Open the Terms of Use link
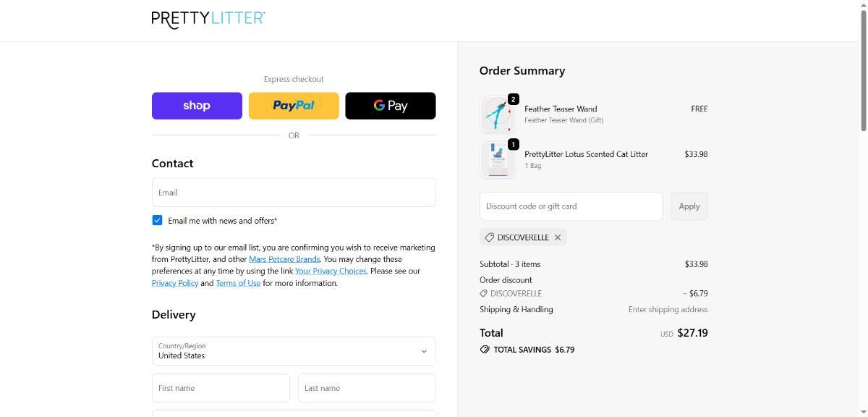 tap(238, 283)
